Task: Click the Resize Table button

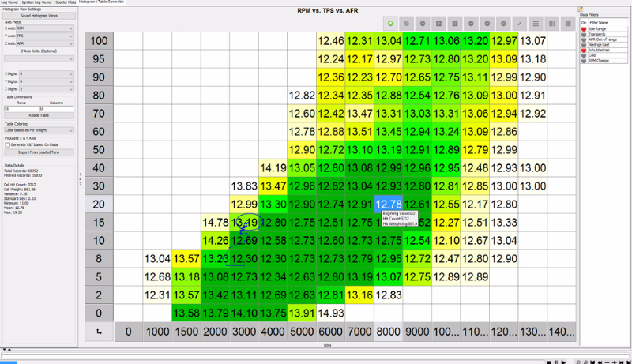Action: click(39, 115)
